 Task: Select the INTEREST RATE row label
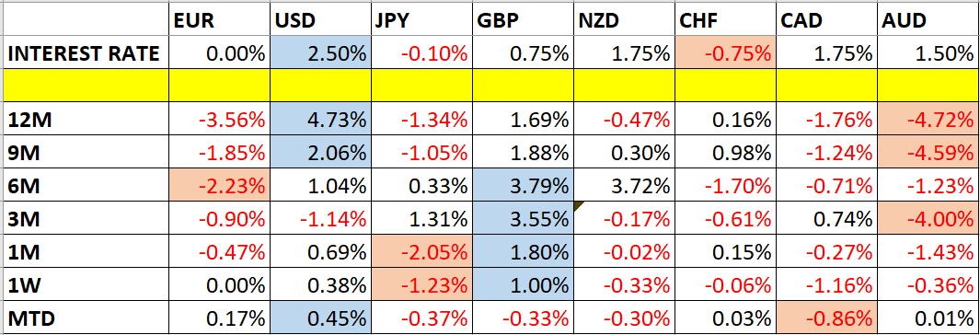[x=86, y=53]
